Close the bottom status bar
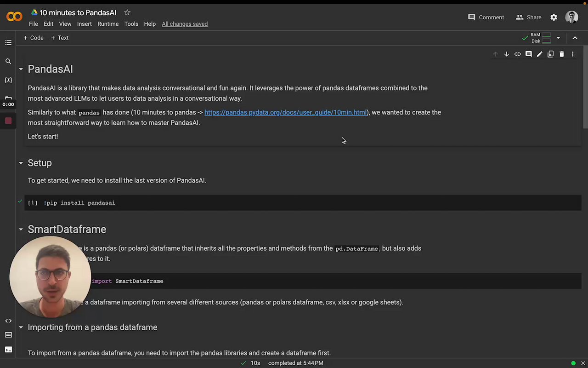588x368 pixels. 583,363
